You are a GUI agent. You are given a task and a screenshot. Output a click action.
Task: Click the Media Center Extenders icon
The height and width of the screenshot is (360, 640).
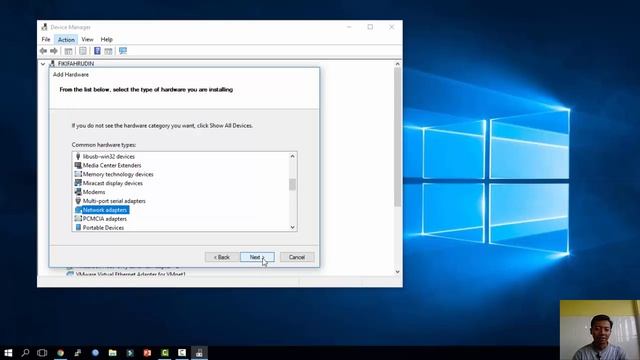click(x=78, y=165)
